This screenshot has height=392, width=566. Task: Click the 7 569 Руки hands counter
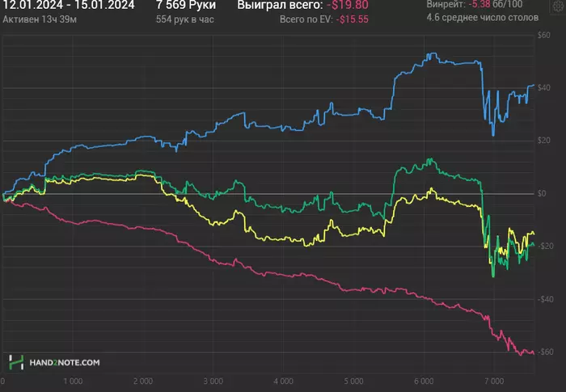[186, 5]
